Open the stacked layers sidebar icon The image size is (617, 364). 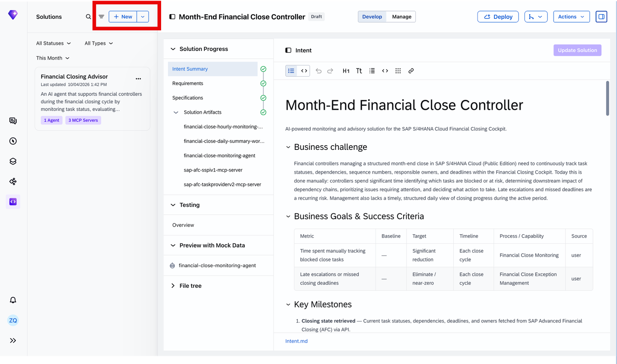pos(13,161)
